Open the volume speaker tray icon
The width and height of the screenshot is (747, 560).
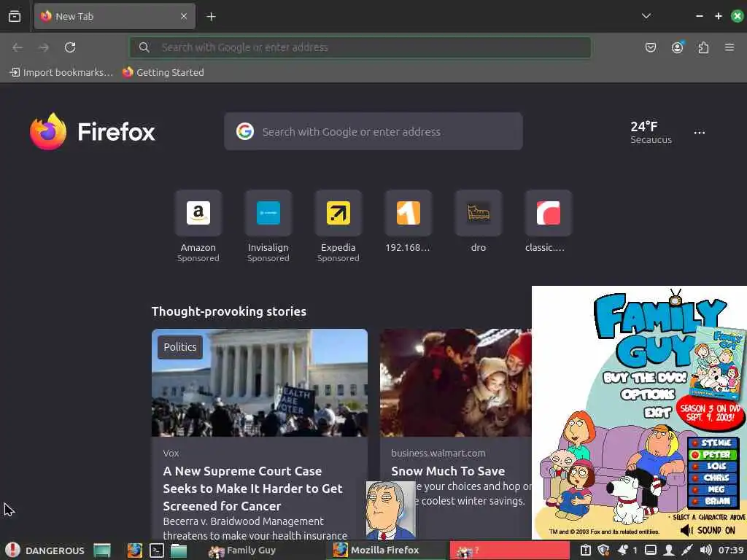pyautogui.click(x=705, y=551)
